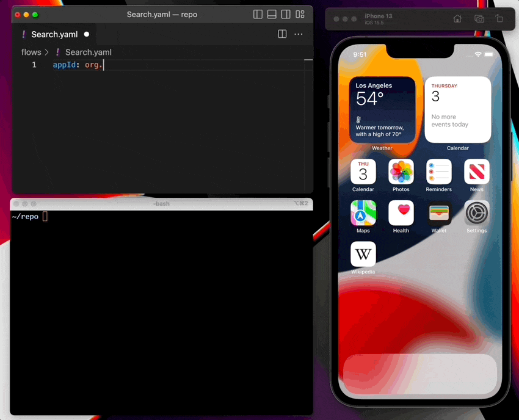
Task: Click the empty iPhone dock bar
Action: (420, 374)
